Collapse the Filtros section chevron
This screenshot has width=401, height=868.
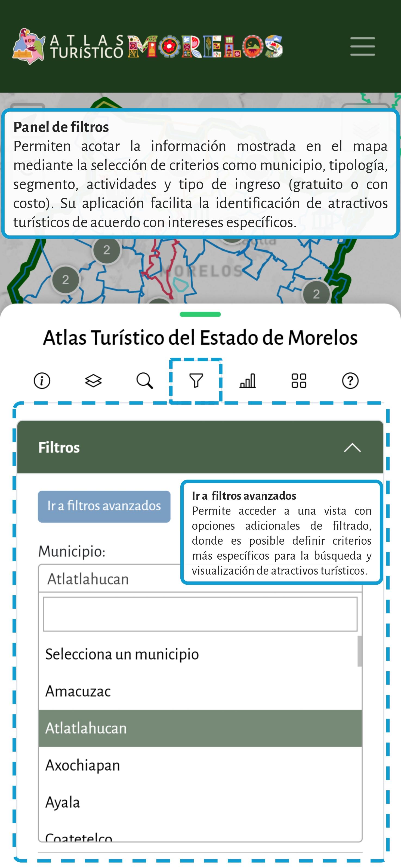click(352, 447)
